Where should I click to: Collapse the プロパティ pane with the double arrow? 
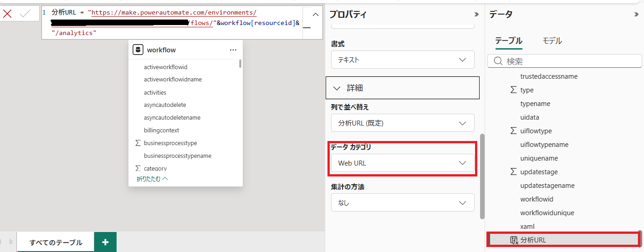(476, 15)
